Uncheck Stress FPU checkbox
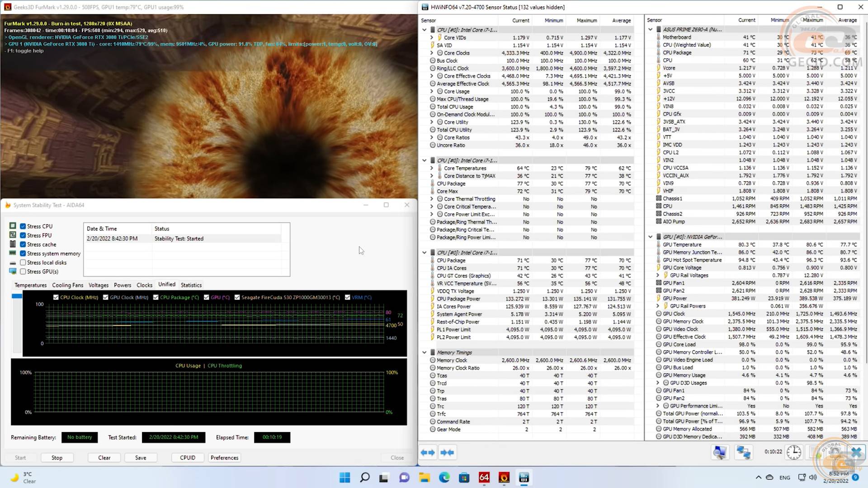 tap(23, 235)
